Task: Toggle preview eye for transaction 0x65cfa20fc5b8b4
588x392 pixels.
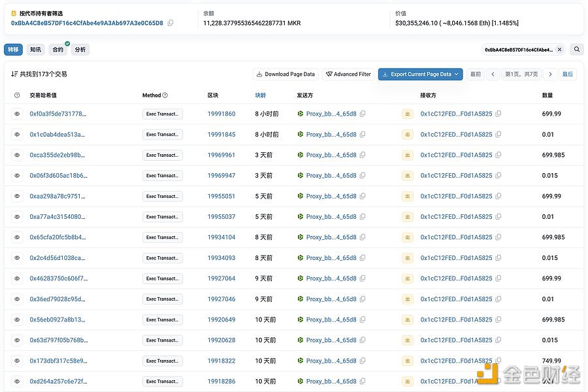Action: coord(17,237)
